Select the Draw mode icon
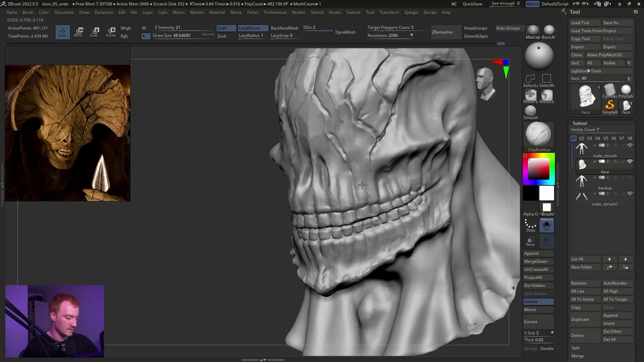 [62, 32]
